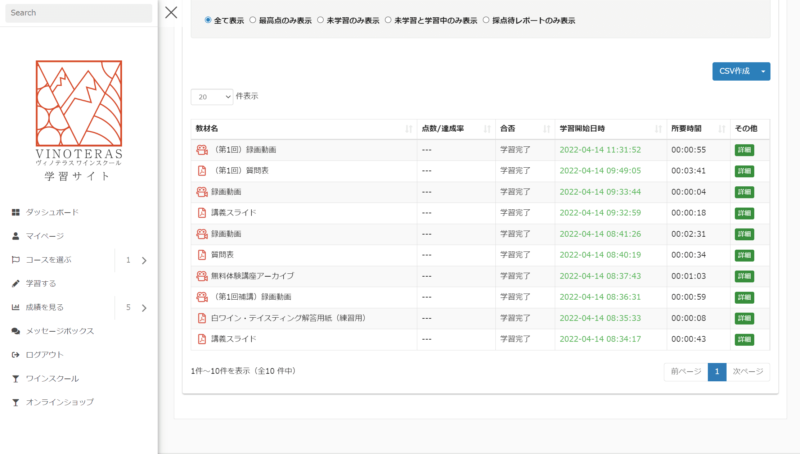Expand the コースを選ぶ chevron
Image resolution: width=800 pixels, height=454 pixels.
144,260
